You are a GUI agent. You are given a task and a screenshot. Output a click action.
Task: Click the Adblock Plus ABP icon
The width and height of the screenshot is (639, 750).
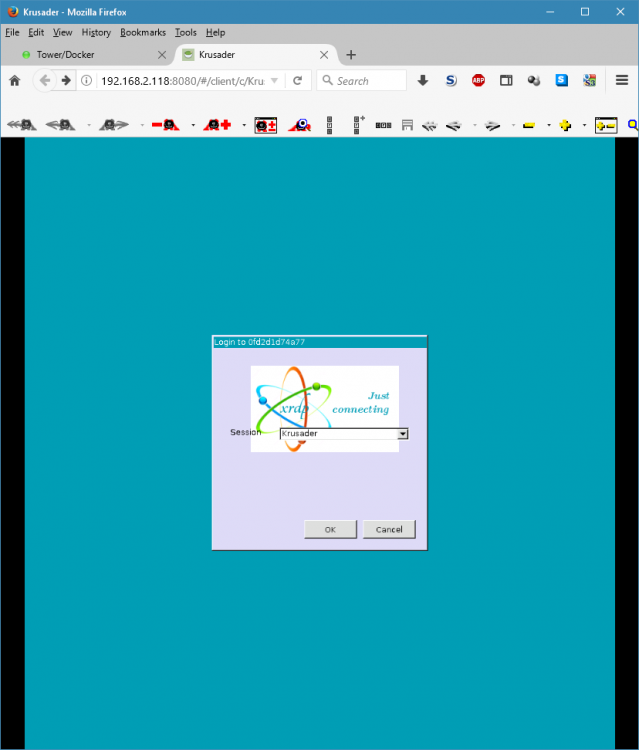pyautogui.click(x=478, y=80)
